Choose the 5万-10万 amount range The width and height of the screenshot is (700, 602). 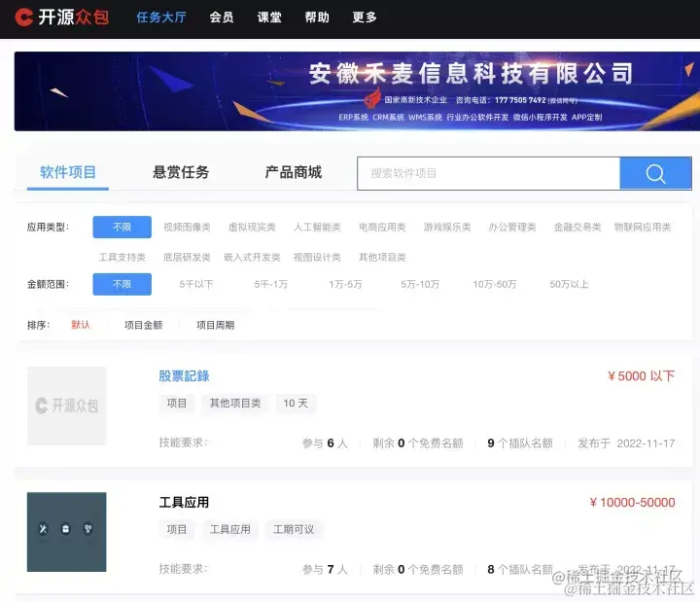[420, 285]
